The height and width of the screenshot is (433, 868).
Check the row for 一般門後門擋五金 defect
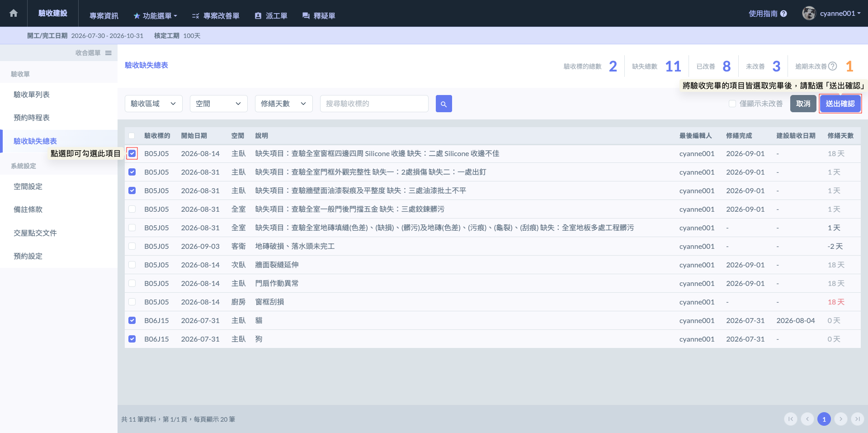pyautogui.click(x=132, y=209)
